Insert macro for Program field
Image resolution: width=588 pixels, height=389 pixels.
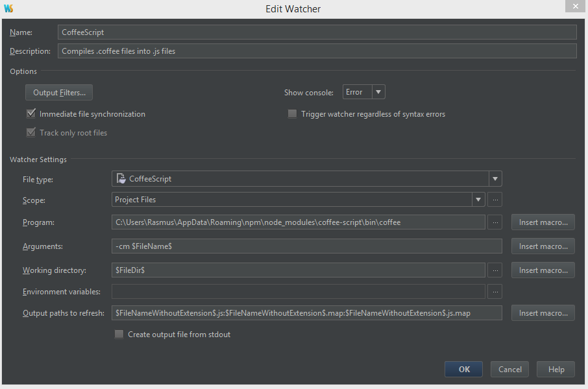[543, 222]
